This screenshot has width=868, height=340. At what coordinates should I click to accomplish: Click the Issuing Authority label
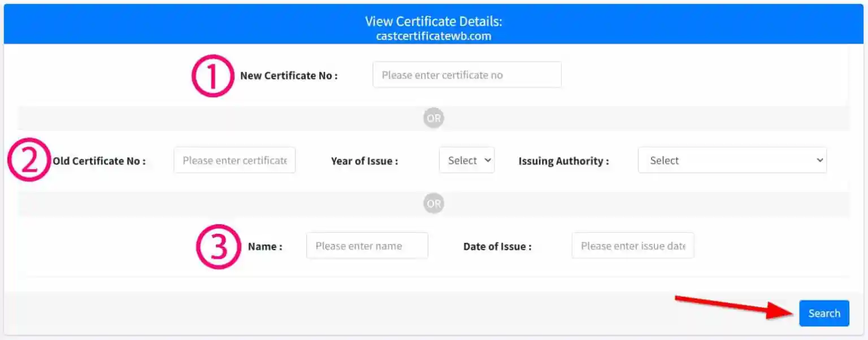click(x=563, y=160)
